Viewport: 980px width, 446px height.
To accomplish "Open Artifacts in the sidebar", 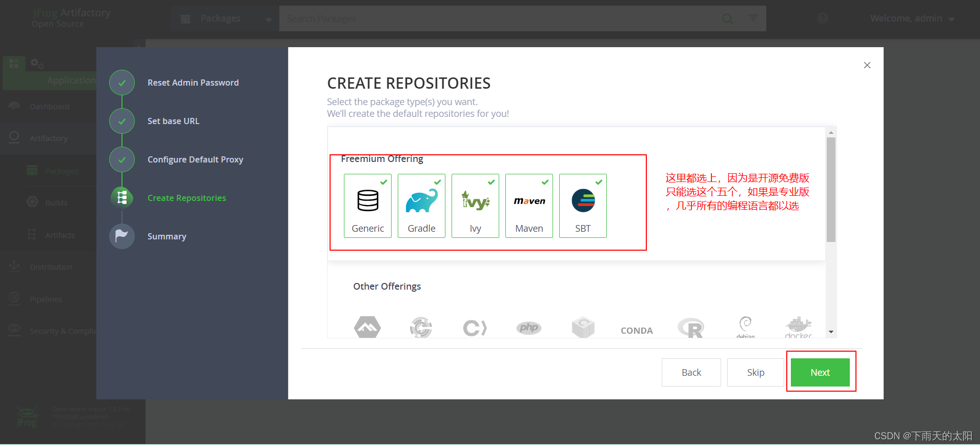I will (x=59, y=235).
